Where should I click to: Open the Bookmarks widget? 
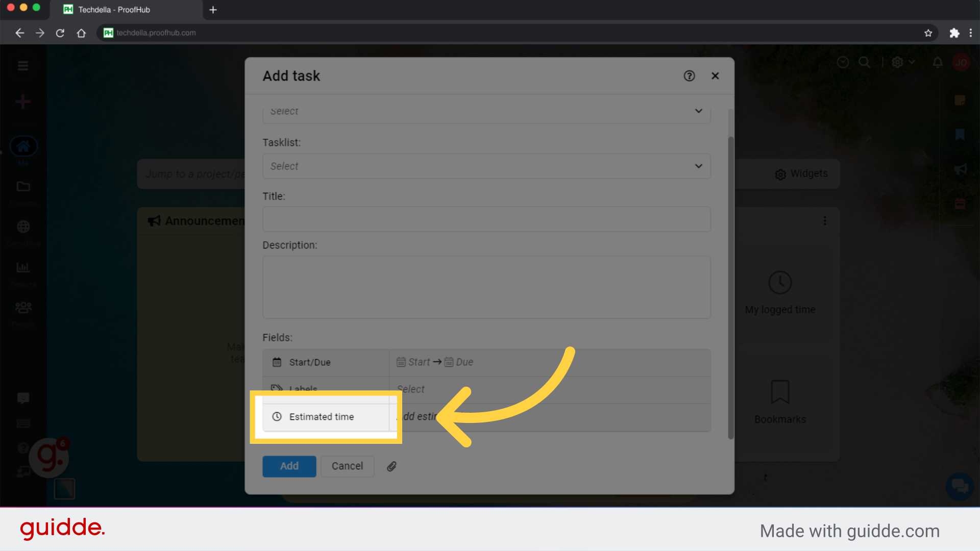click(x=780, y=402)
